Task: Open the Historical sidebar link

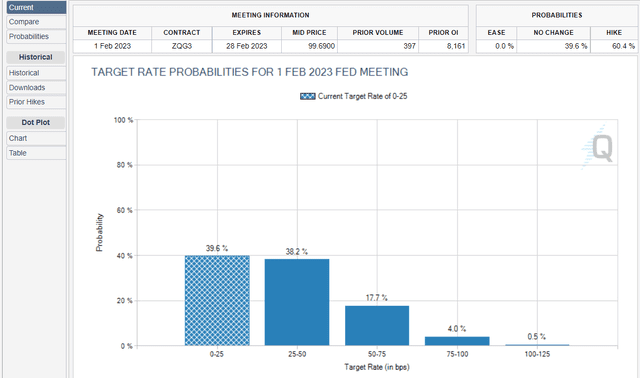Action: 36,73
